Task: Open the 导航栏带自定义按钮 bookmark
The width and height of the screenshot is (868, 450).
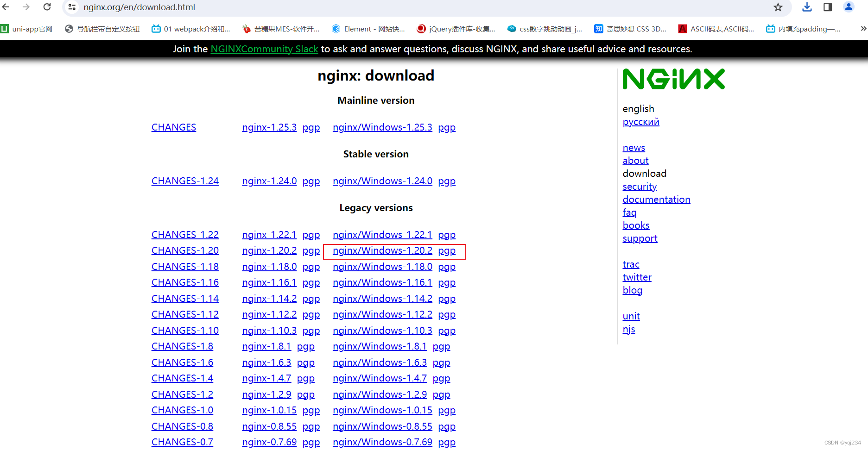Action: [x=102, y=29]
